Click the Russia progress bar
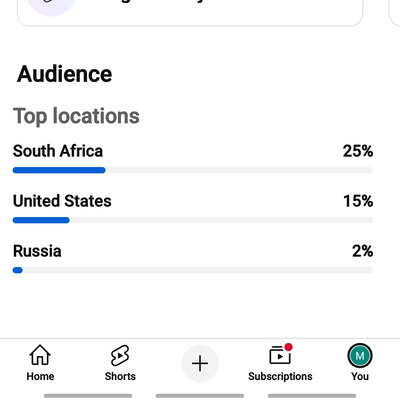Screen dimensions: 400x400 [193, 270]
